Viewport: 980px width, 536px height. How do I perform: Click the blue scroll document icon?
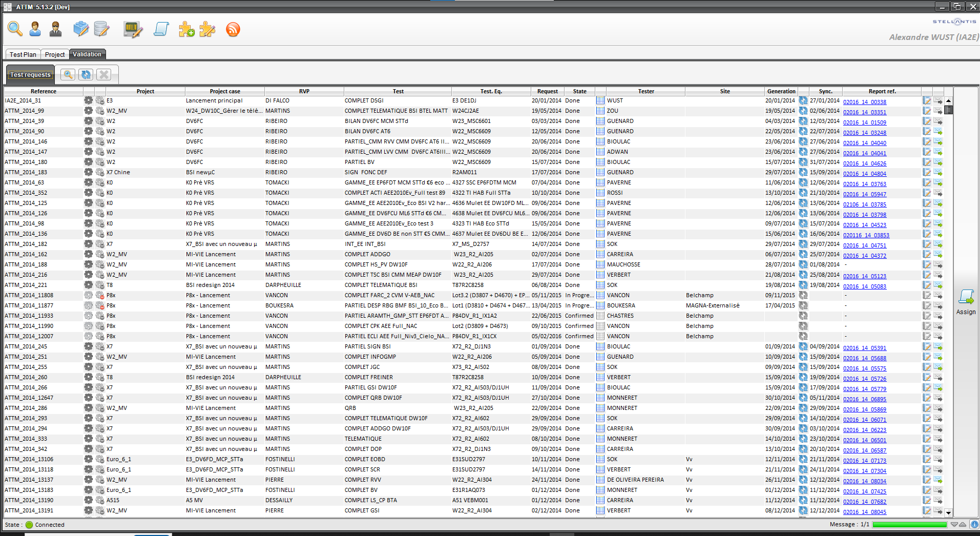pyautogui.click(x=161, y=29)
